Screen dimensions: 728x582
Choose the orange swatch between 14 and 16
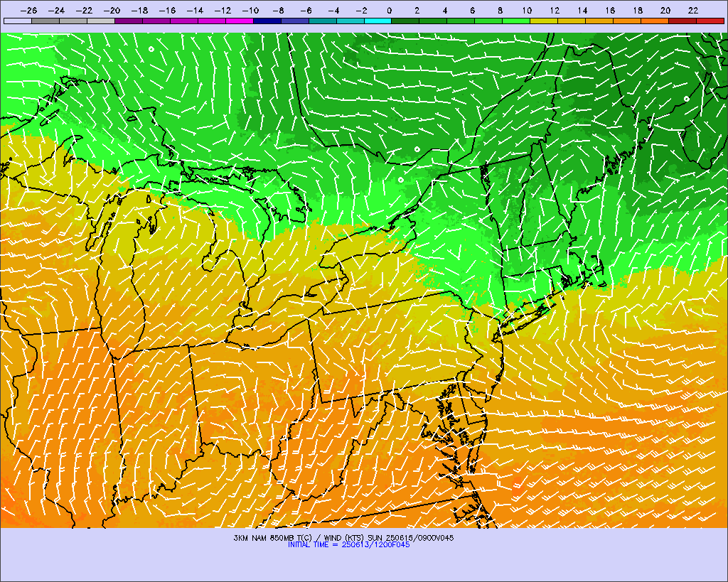599,21
